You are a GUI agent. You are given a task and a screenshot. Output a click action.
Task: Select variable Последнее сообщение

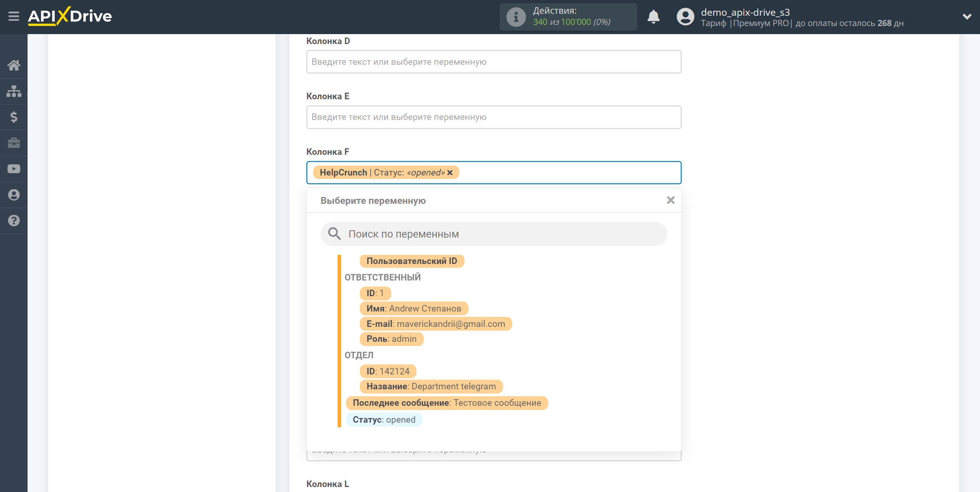(x=447, y=403)
